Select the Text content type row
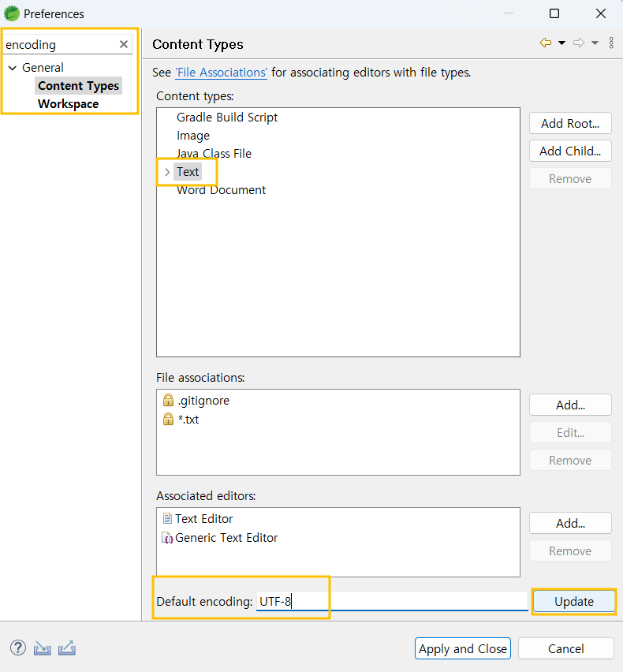 [x=188, y=171]
